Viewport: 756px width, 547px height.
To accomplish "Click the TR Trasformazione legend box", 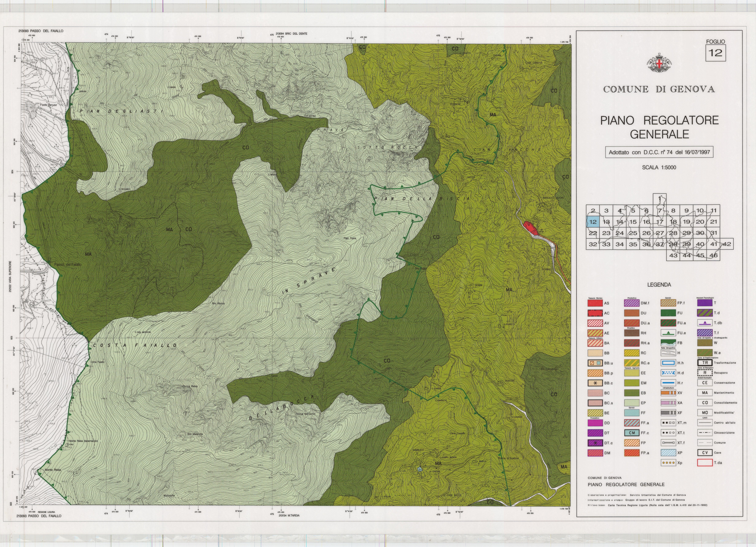I will (705, 363).
